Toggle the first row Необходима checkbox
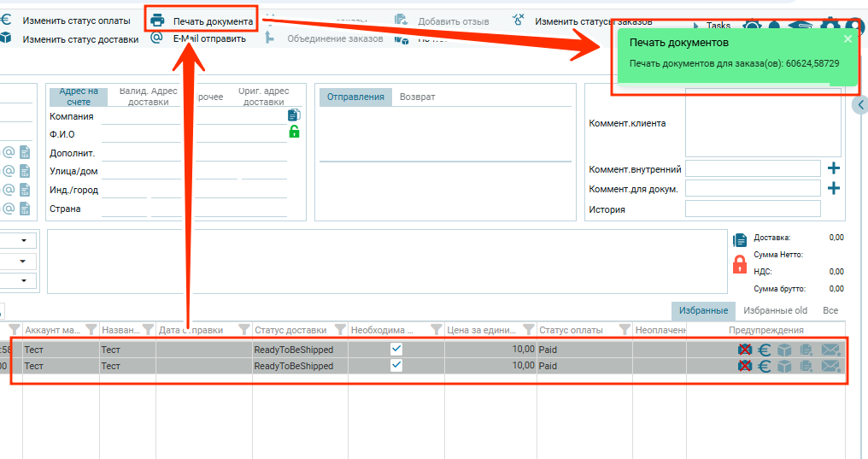868x459 pixels. (396, 349)
